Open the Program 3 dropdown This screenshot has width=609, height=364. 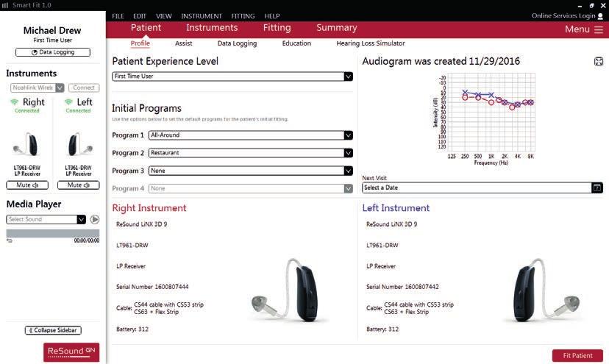[251, 171]
